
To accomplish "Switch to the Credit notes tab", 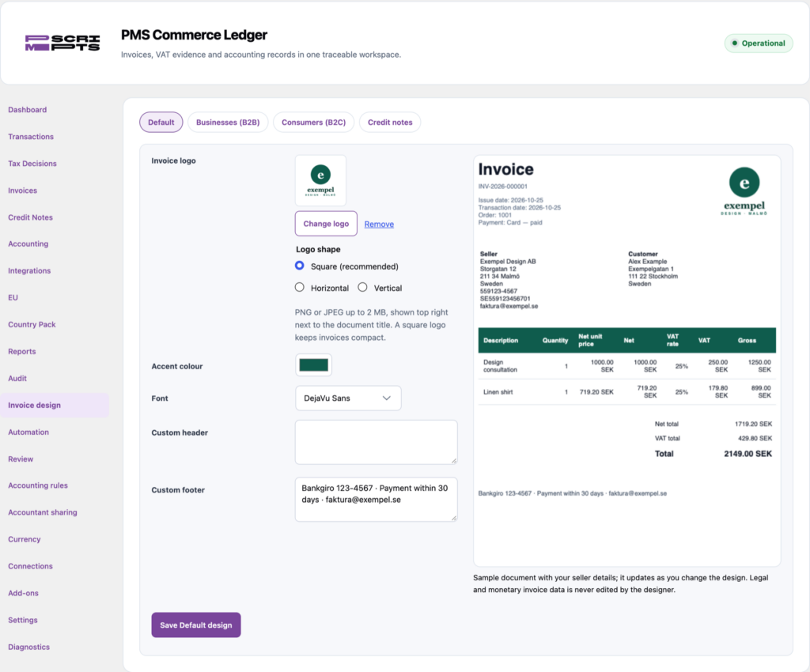I will 390,123.
